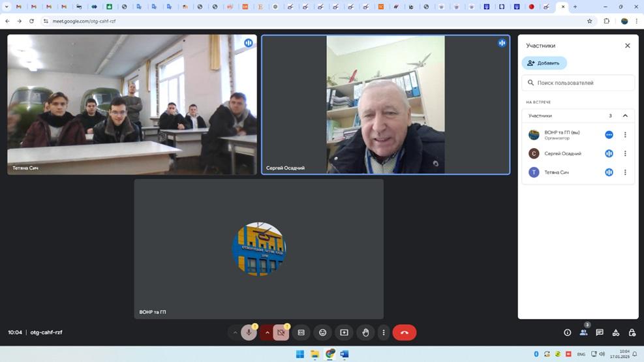Toggle the microphone button
Screen dimensions: 644x362
click(x=249, y=333)
